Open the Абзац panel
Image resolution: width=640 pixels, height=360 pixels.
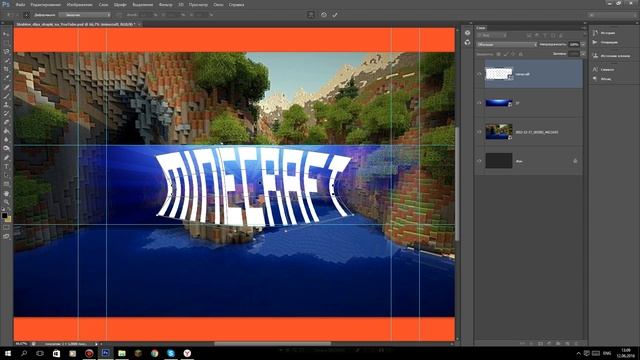click(x=606, y=79)
